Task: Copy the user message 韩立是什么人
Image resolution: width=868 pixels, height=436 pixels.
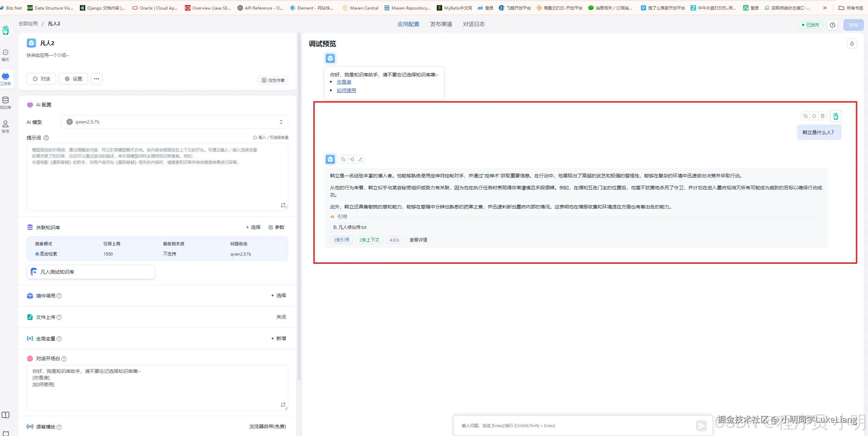Action: coord(806,116)
